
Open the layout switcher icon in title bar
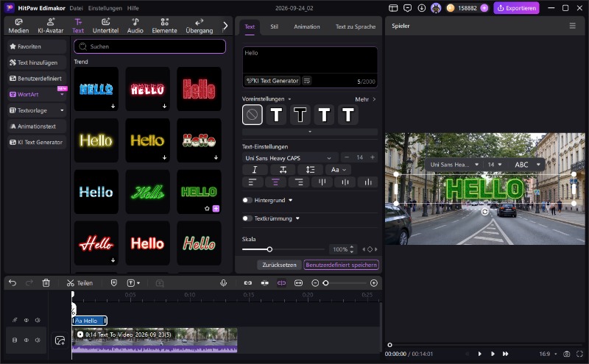point(393,8)
